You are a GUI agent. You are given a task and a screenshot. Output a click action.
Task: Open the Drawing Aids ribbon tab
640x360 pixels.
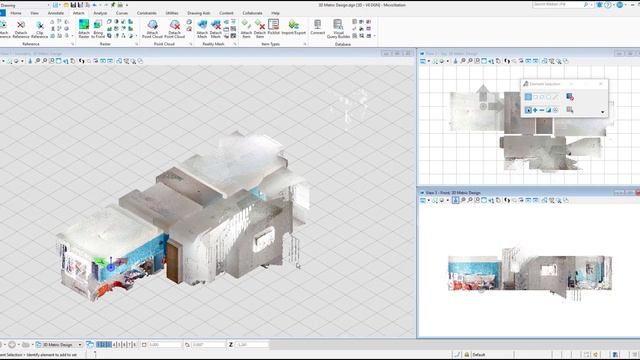tap(199, 13)
